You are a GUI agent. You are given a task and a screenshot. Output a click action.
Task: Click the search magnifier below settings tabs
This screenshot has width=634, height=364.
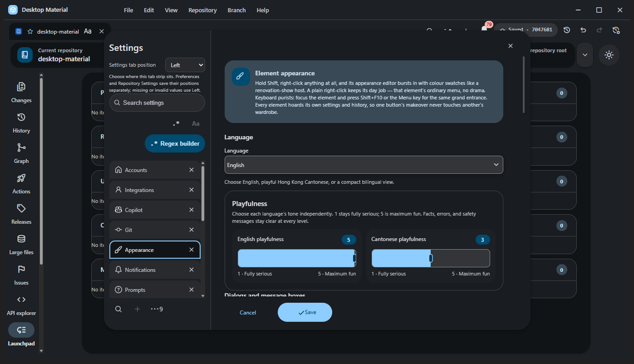118,309
